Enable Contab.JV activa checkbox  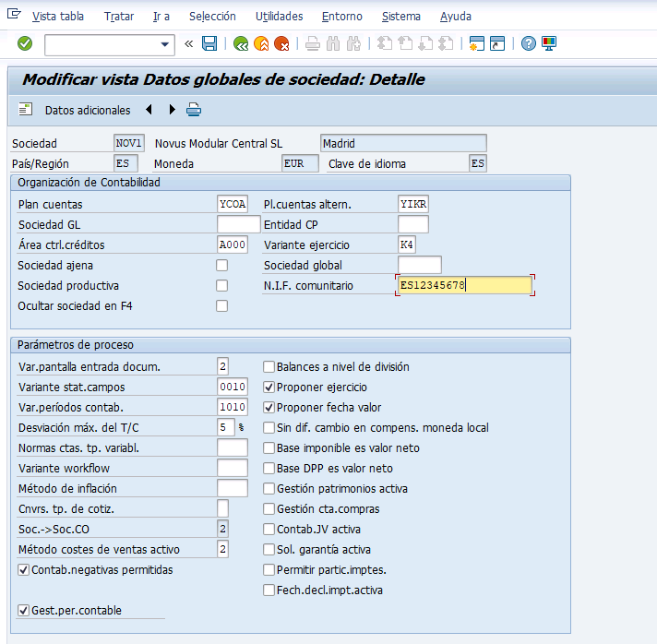tap(269, 530)
